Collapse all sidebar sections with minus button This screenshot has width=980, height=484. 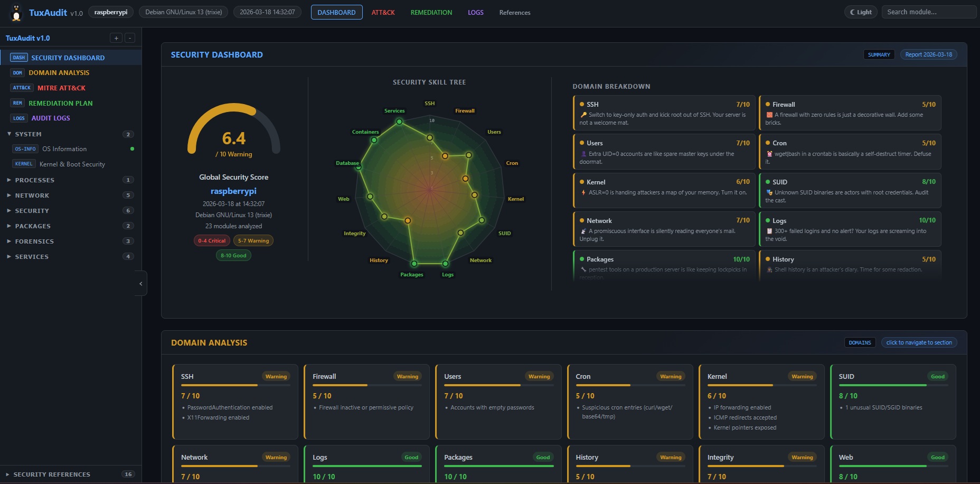click(130, 38)
